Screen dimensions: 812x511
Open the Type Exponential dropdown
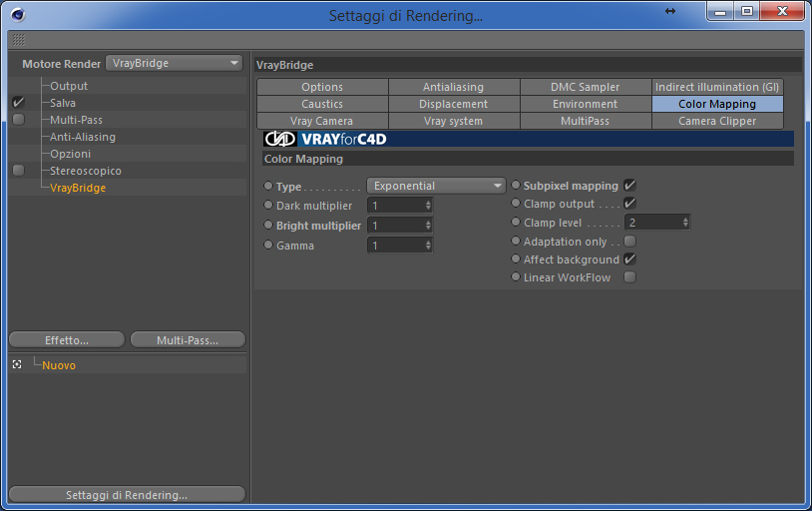(436, 186)
